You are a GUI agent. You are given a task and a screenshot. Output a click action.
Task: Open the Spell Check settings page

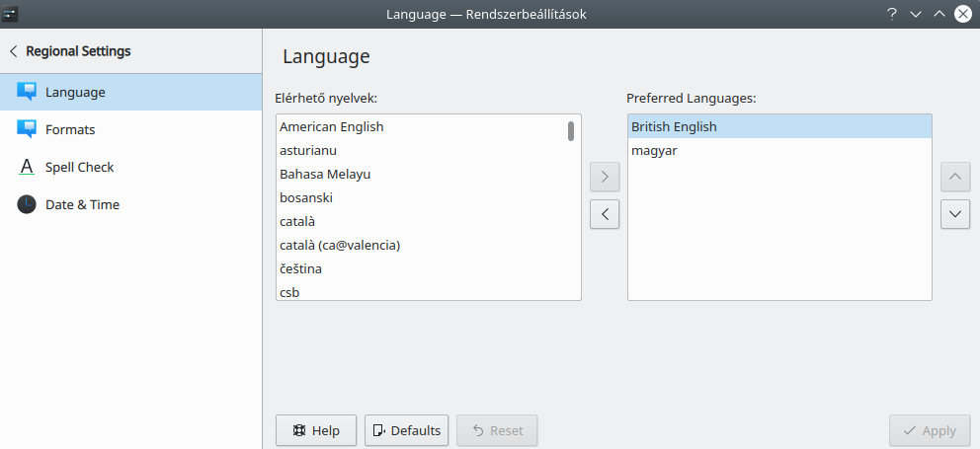pos(79,167)
